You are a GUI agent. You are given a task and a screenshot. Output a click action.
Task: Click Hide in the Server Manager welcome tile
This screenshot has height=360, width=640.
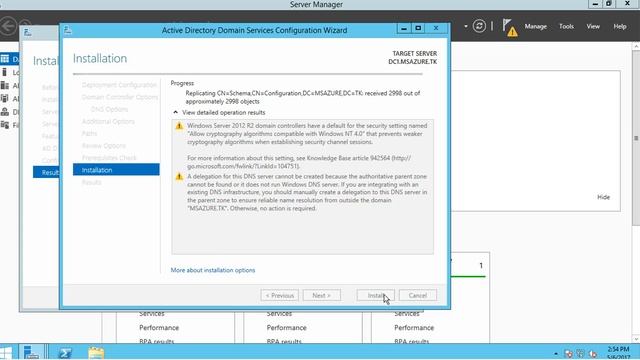(x=603, y=197)
